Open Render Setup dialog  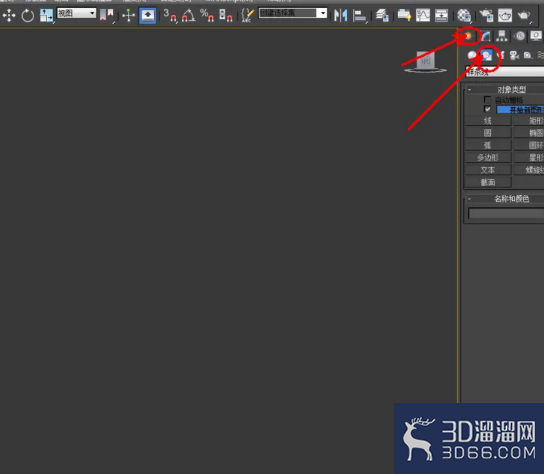pyautogui.click(x=486, y=16)
